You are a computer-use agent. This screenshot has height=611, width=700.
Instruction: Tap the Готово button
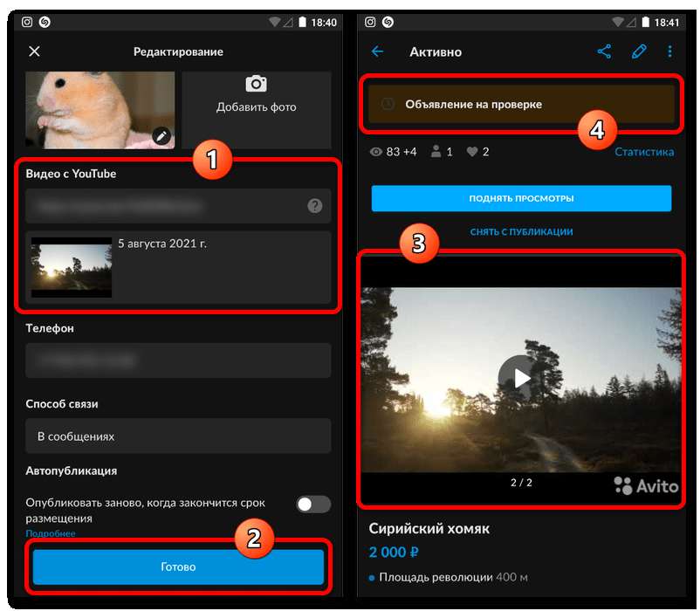(x=178, y=566)
